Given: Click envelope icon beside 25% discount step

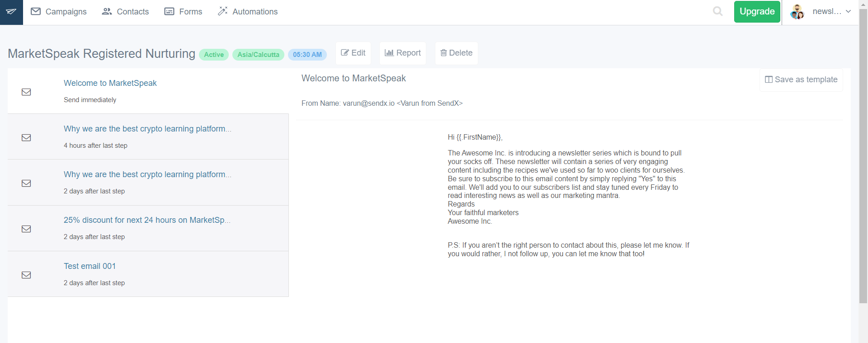Looking at the screenshot, I should pos(26,229).
